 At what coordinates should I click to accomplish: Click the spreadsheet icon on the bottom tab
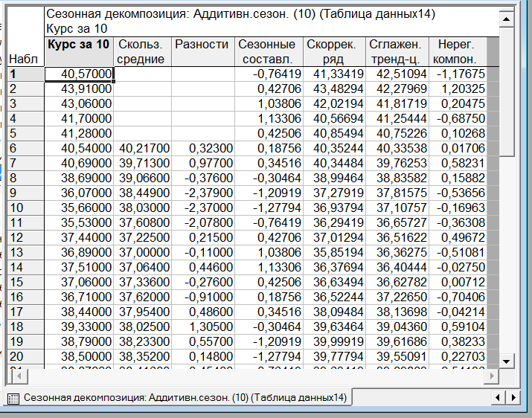click(x=13, y=399)
